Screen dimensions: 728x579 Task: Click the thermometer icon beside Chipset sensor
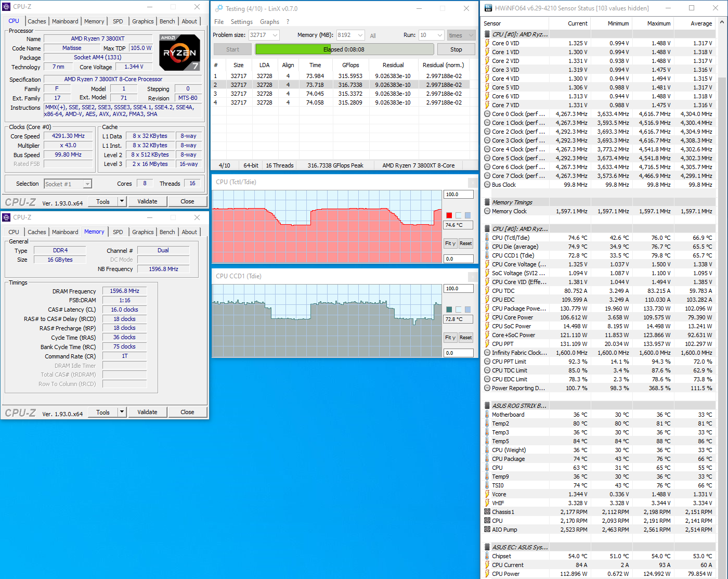click(487, 556)
